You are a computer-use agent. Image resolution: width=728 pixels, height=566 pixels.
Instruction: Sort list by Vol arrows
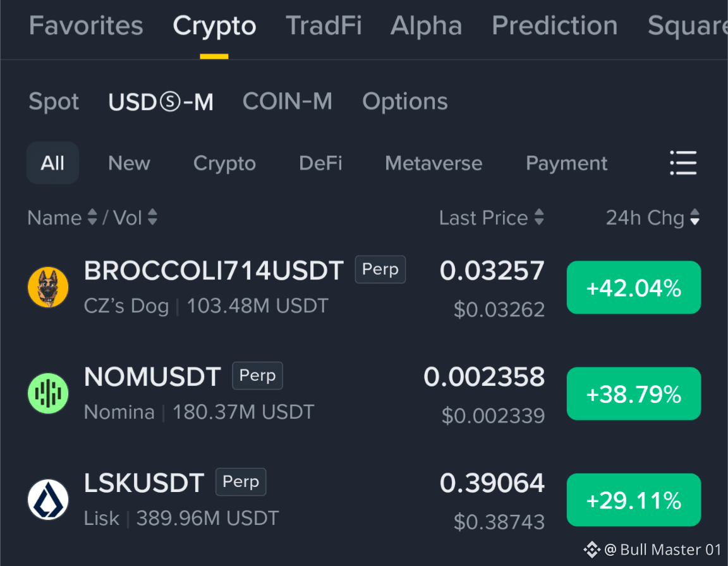152,217
